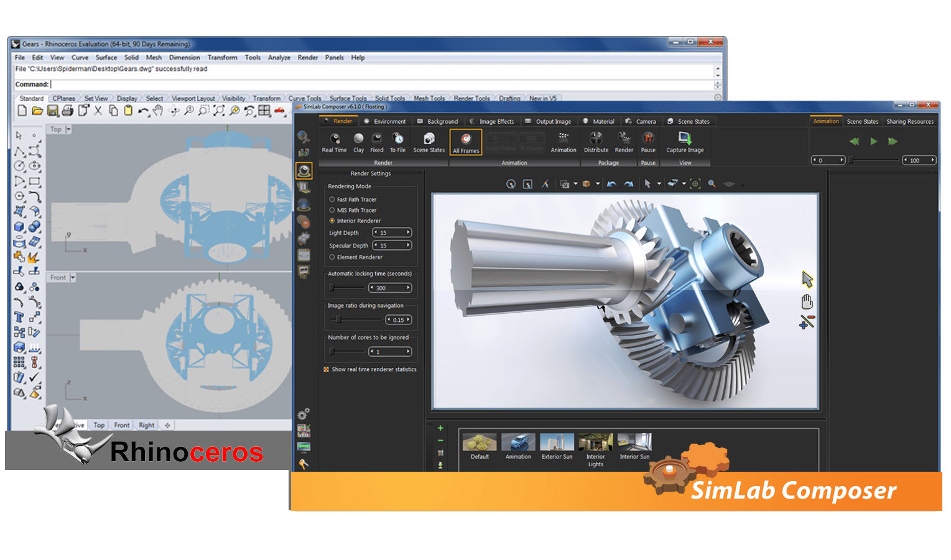Image resolution: width=951 pixels, height=560 pixels.
Task: Select the Interior Renderer radio button
Action: 332,221
